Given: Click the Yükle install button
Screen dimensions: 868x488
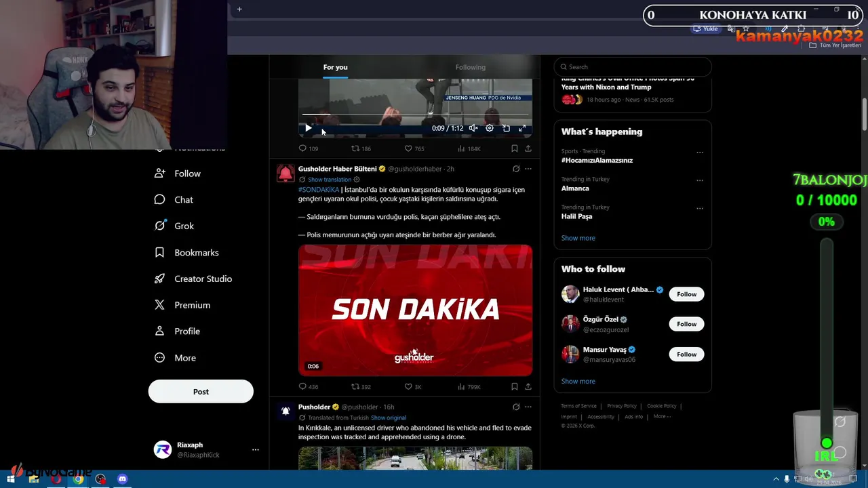Looking at the screenshot, I should tap(705, 29).
